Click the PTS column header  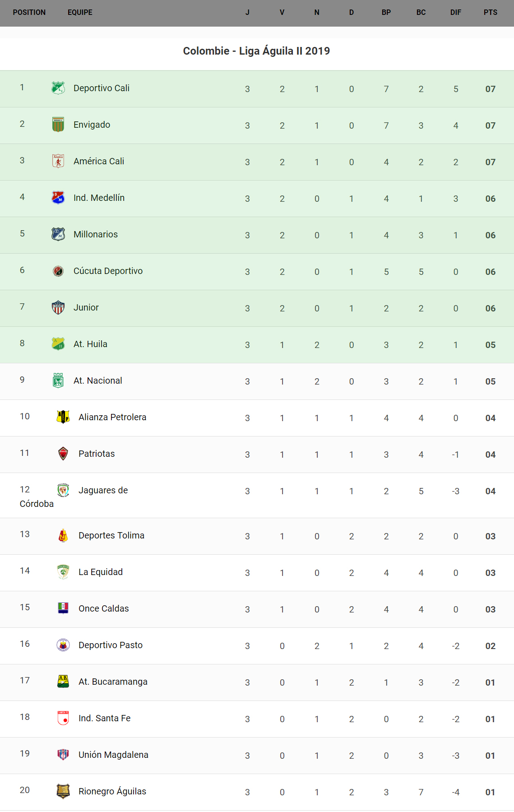click(490, 13)
